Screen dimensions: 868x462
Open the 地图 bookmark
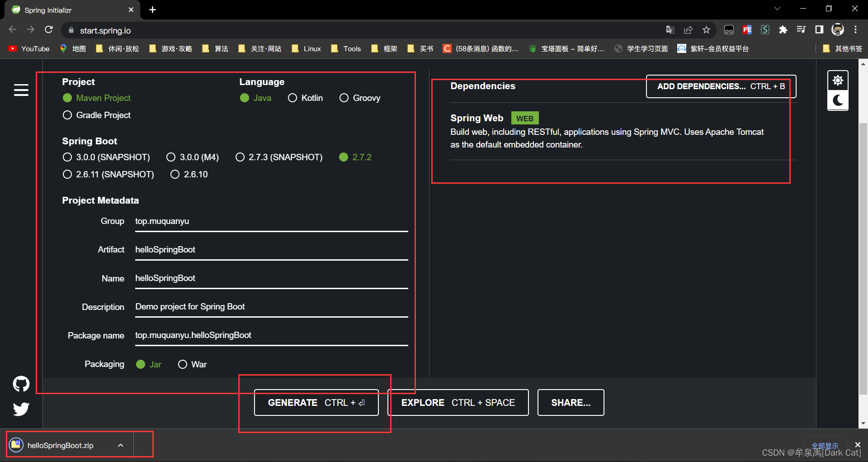pos(73,48)
